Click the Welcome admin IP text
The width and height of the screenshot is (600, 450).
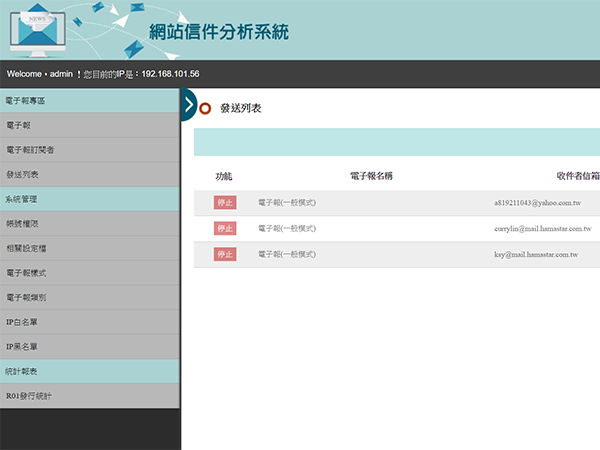103,74
